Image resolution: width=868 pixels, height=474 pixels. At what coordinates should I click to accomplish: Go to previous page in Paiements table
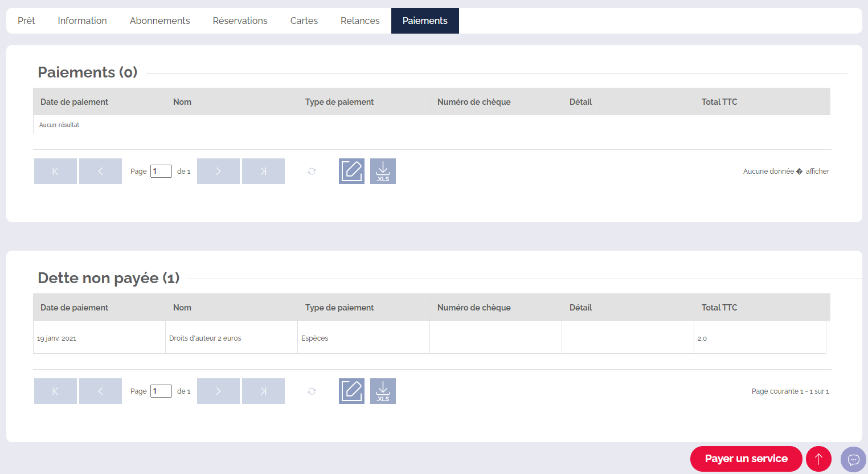pos(100,171)
